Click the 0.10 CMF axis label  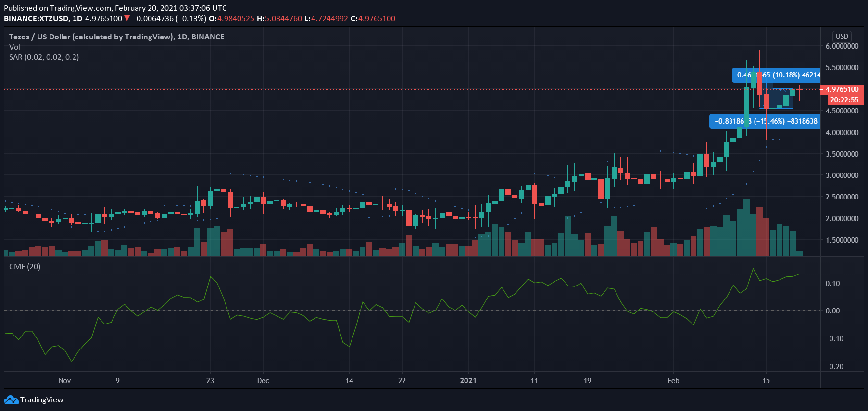point(833,284)
